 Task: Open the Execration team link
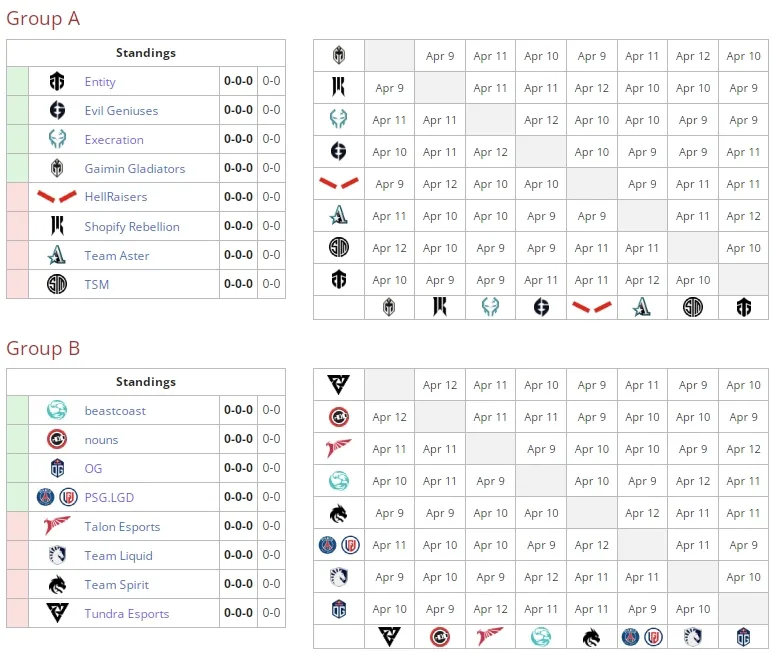(114, 139)
